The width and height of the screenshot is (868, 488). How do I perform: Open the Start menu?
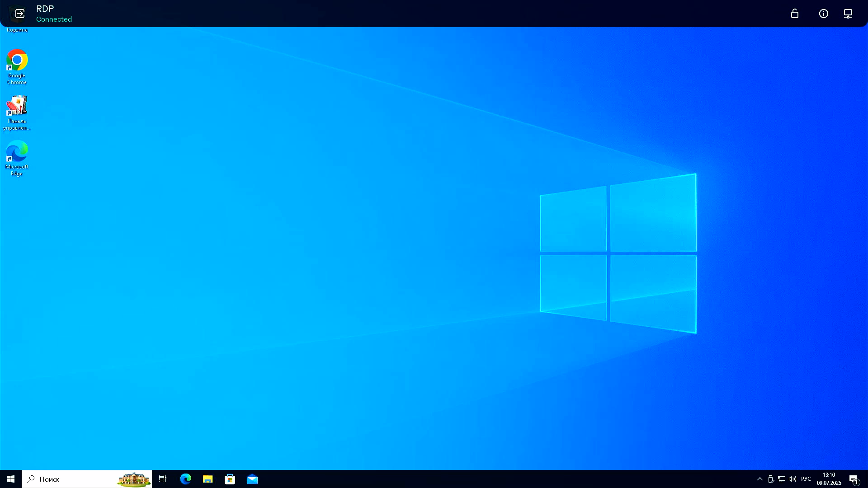10,479
